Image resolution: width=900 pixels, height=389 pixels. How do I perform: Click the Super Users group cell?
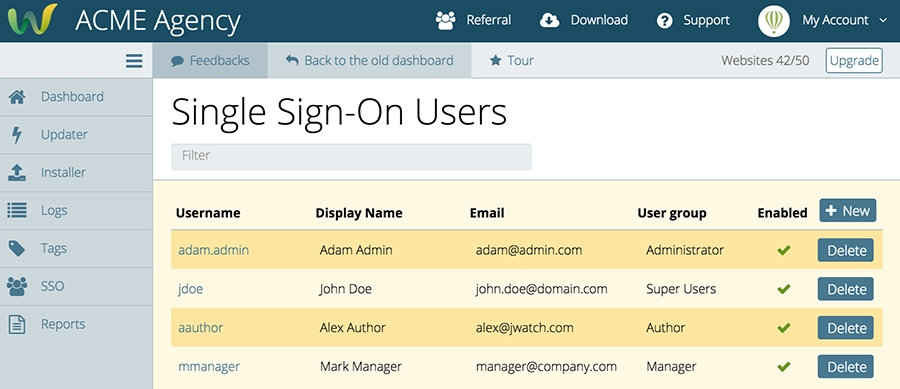(681, 289)
